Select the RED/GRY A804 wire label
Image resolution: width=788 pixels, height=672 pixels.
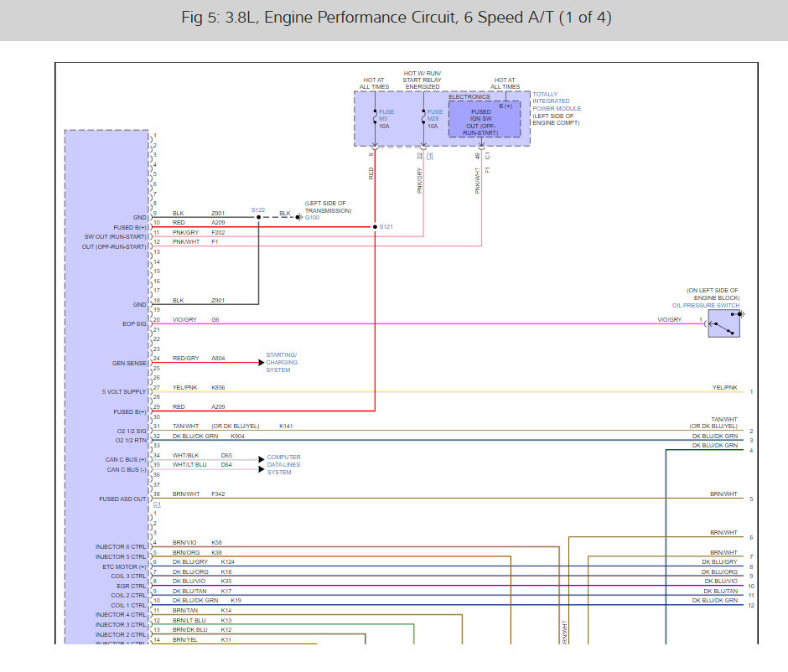[x=199, y=359]
